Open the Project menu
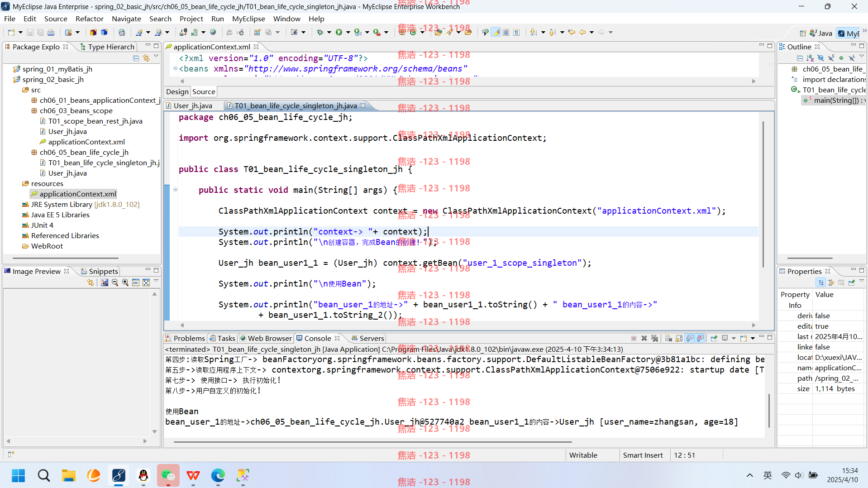The height and width of the screenshot is (488, 868). pos(191,19)
